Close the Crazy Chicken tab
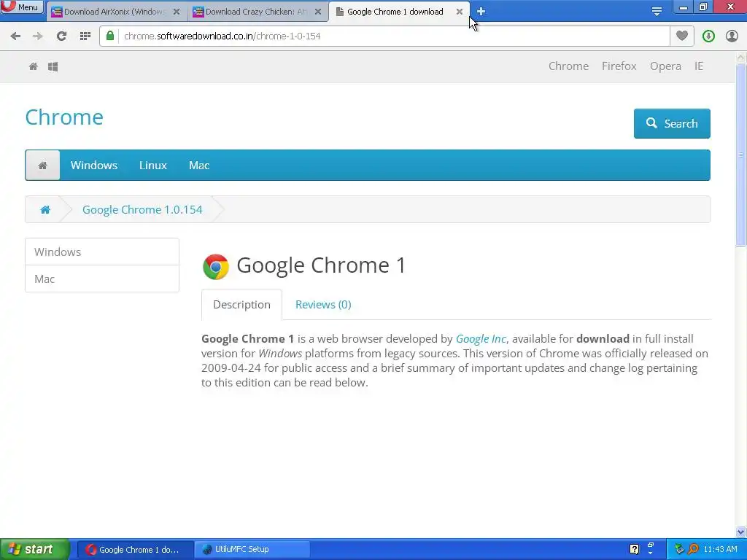 [318, 12]
